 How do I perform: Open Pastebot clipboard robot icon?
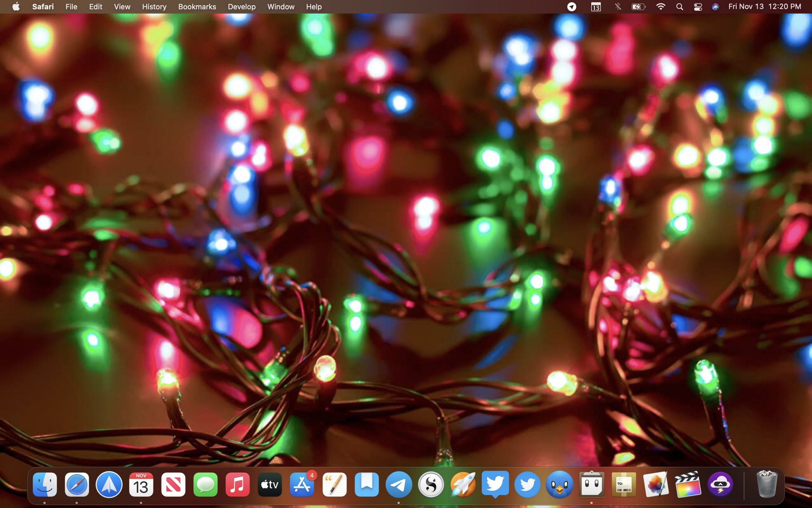[592, 485]
